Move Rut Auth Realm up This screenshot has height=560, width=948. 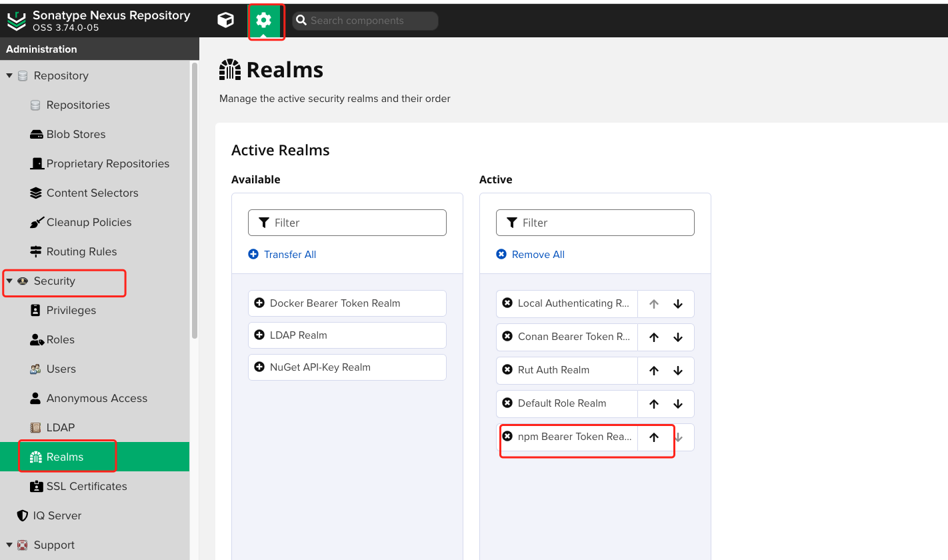pyautogui.click(x=654, y=371)
